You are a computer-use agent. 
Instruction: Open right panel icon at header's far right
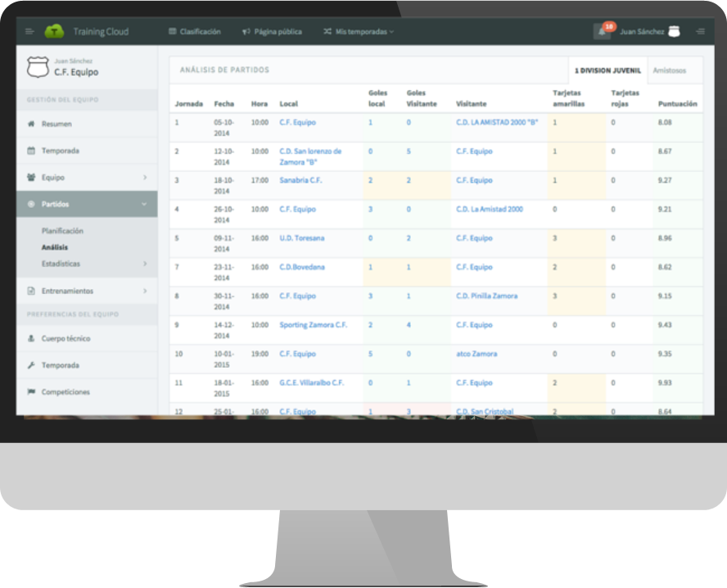click(700, 32)
